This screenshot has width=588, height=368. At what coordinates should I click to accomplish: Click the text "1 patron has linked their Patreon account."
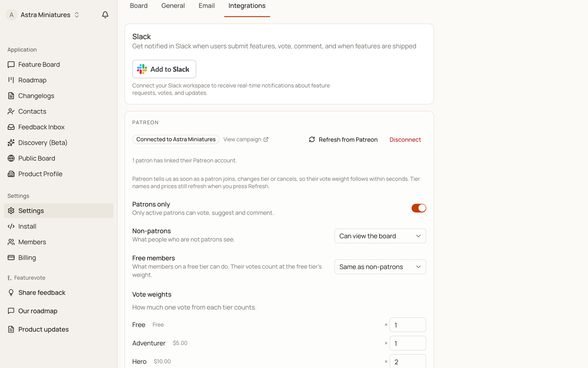tap(184, 160)
